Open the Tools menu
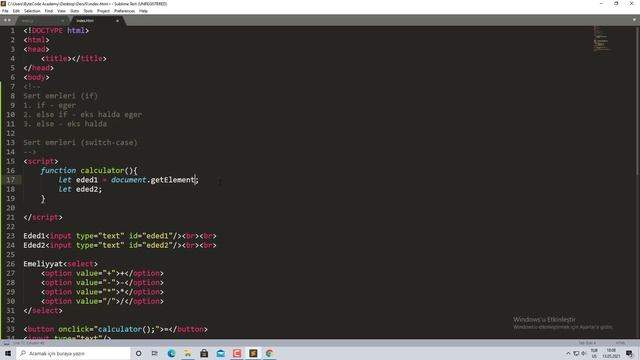Image resolution: width=640 pixels, height=360 pixels. click(x=88, y=11)
